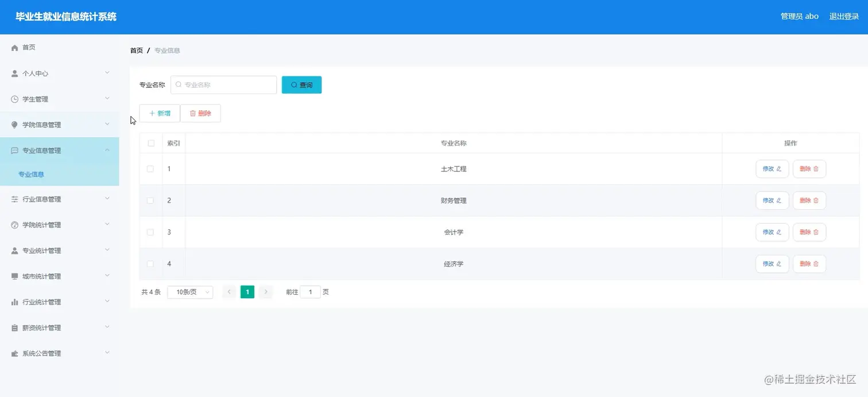868x397 pixels.
Task: Click the bar chart icon next to 行业统计管理
Action: [15, 302]
